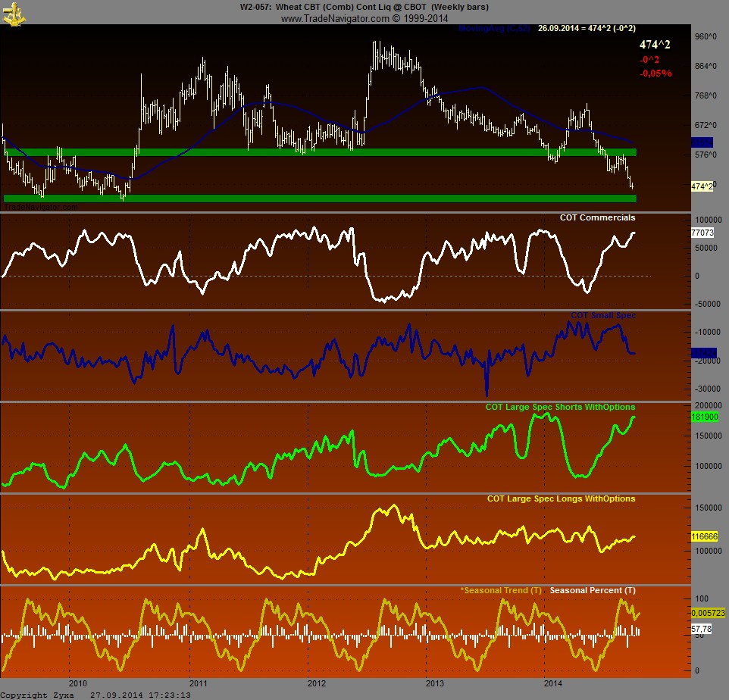
Task: Click the Seasonal Percent (T) label
Action: click(593, 590)
